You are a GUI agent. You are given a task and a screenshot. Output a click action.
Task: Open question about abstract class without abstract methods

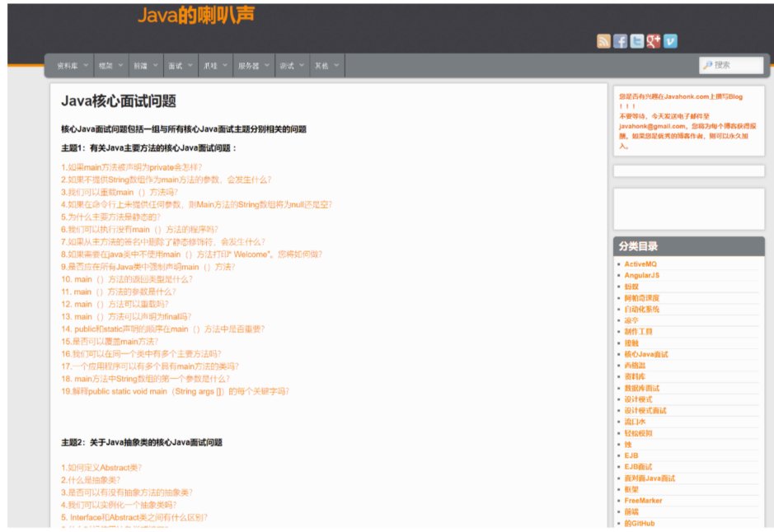127,492
